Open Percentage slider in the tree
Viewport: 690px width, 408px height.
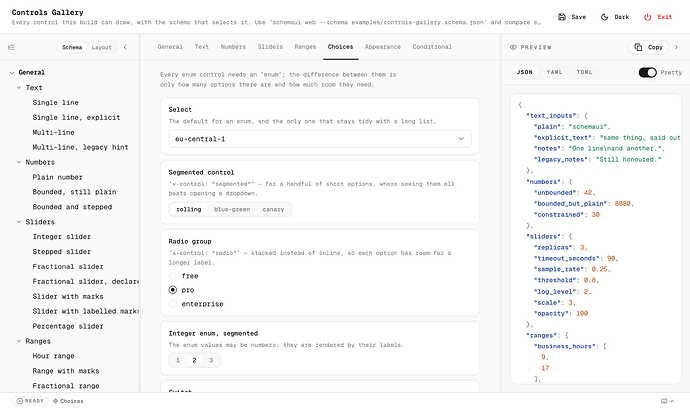coord(68,326)
